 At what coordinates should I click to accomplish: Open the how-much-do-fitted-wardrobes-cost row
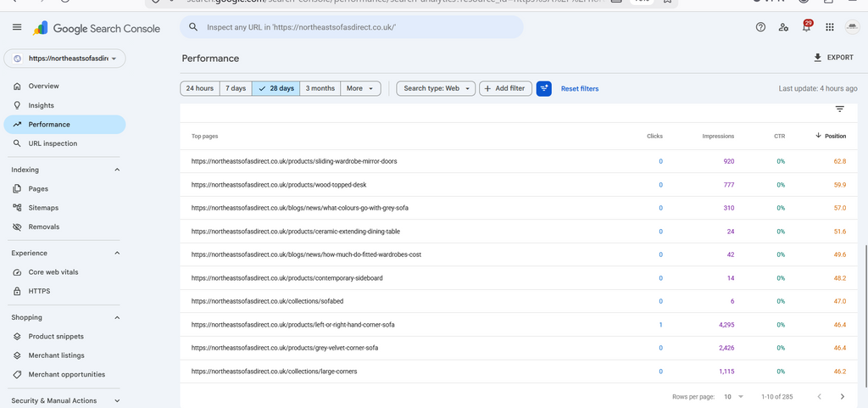[x=518, y=254]
